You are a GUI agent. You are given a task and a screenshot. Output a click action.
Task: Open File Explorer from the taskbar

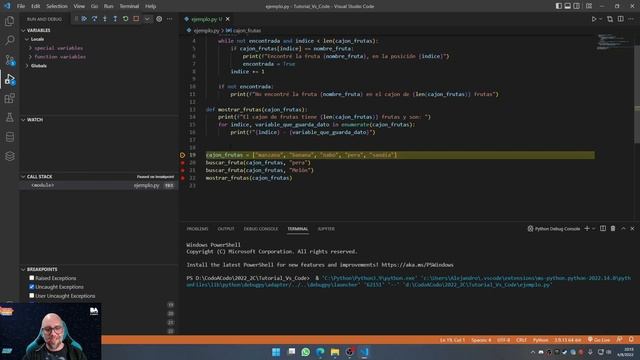(x=335, y=352)
